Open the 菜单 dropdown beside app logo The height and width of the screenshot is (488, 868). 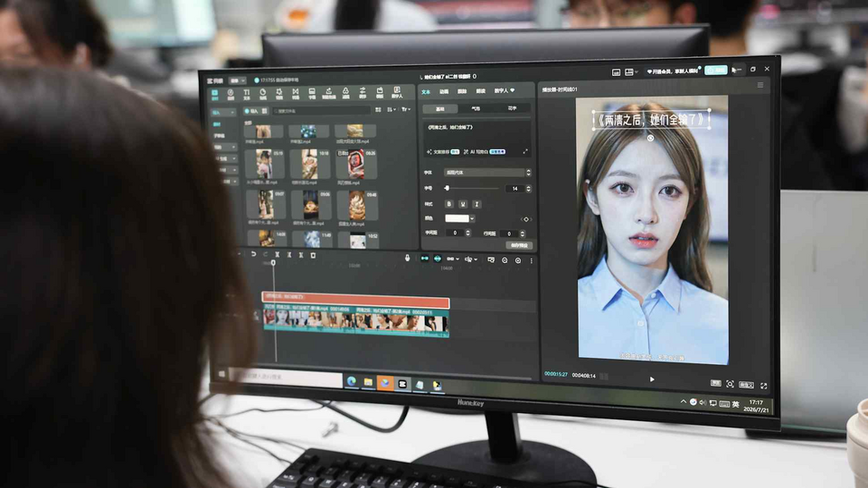point(237,80)
